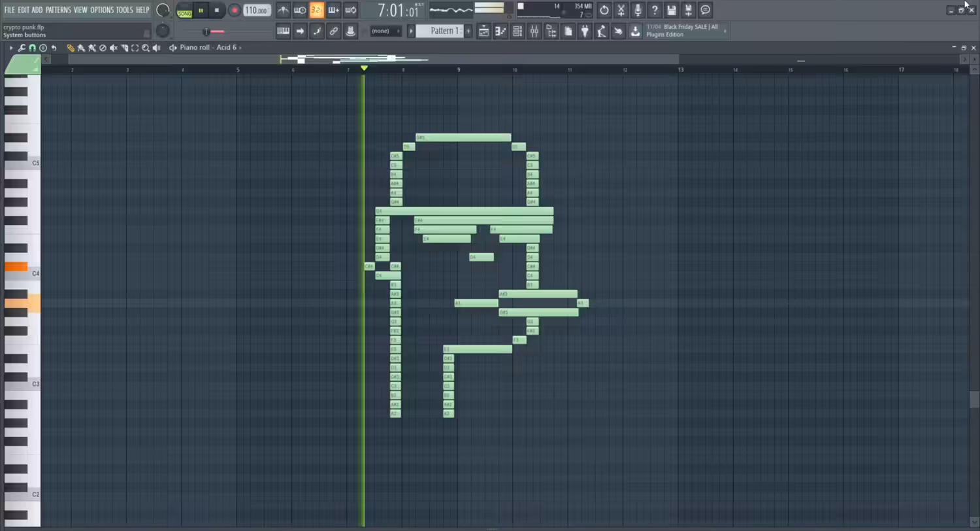This screenshot has width=980, height=531.
Task: Toggle wait for input before playing
Action: click(x=300, y=10)
